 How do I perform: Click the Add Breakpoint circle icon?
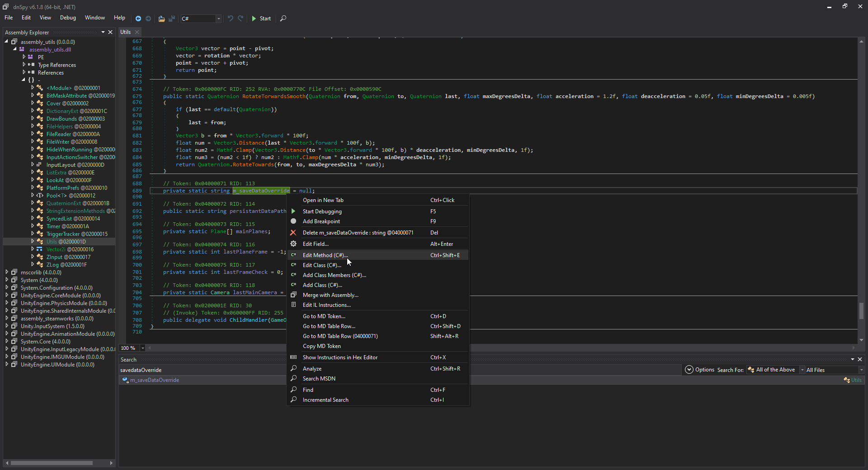coord(293,221)
